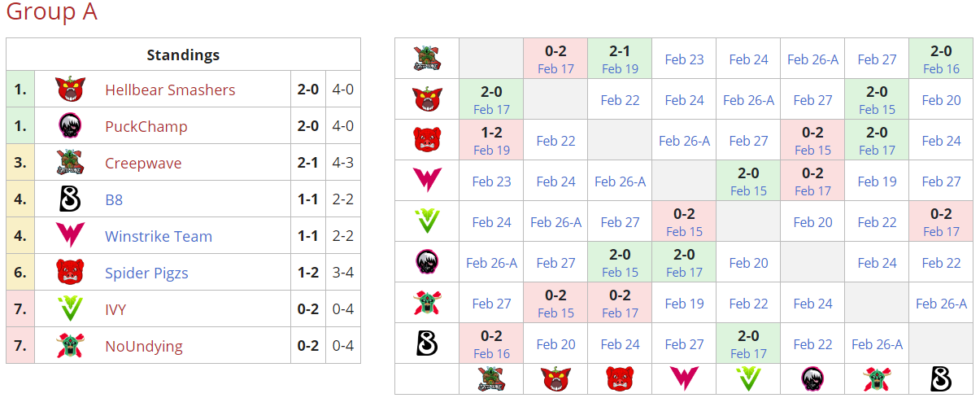Open the Winstrike Team link

tap(159, 236)
